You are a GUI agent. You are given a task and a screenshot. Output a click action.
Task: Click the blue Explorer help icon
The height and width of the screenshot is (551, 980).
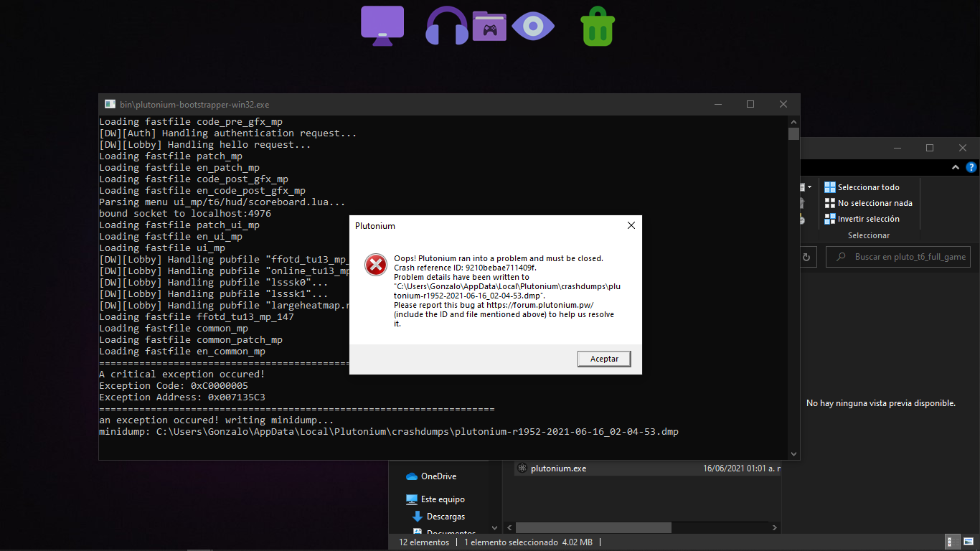click(x=971, y=167)
